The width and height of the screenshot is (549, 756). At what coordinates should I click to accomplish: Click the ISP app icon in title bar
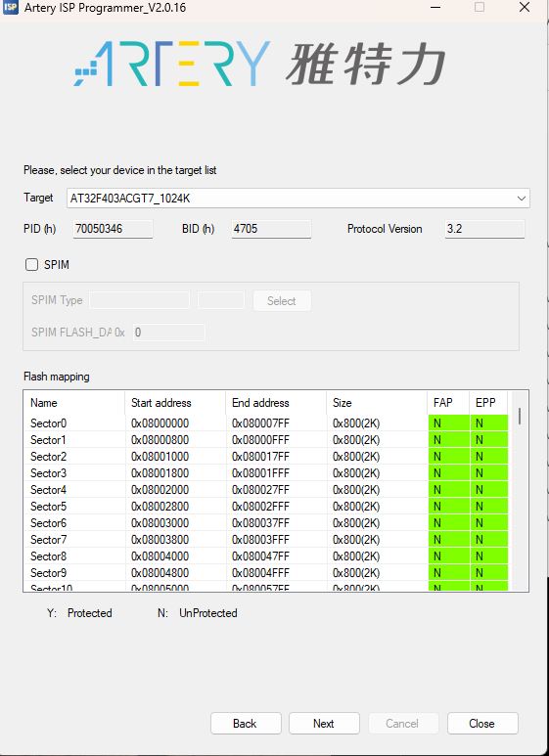(x=10, y=8)
